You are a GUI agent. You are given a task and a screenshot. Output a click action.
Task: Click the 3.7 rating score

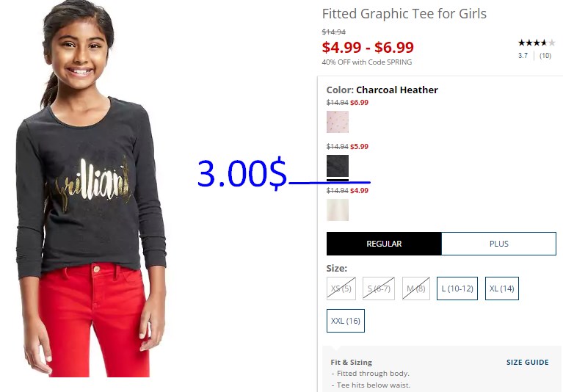point(523,56)
